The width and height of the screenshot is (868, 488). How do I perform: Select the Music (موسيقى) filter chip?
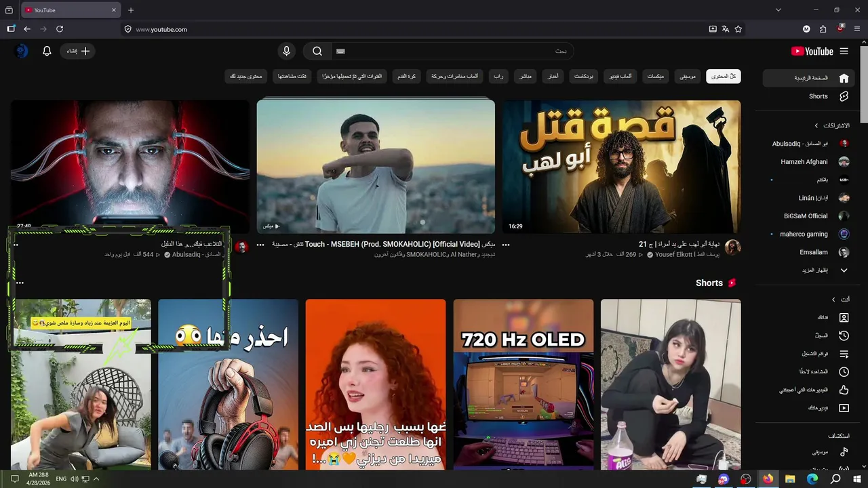coord(688,77)
